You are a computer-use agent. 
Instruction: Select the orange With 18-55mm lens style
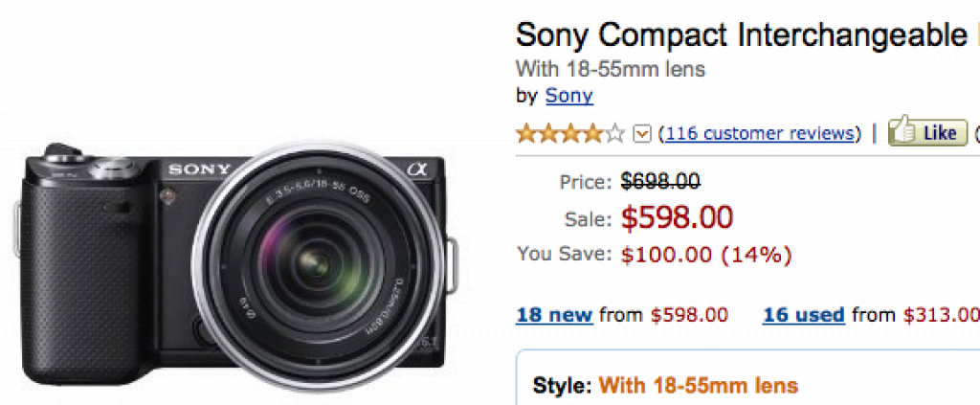pos(698,386)
